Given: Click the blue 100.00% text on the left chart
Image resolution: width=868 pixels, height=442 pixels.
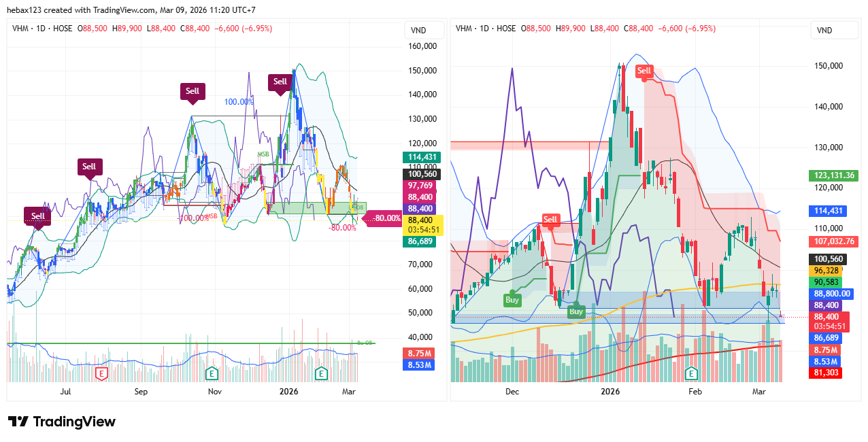Looking at the screenshot, I should (x=239, y=101).
